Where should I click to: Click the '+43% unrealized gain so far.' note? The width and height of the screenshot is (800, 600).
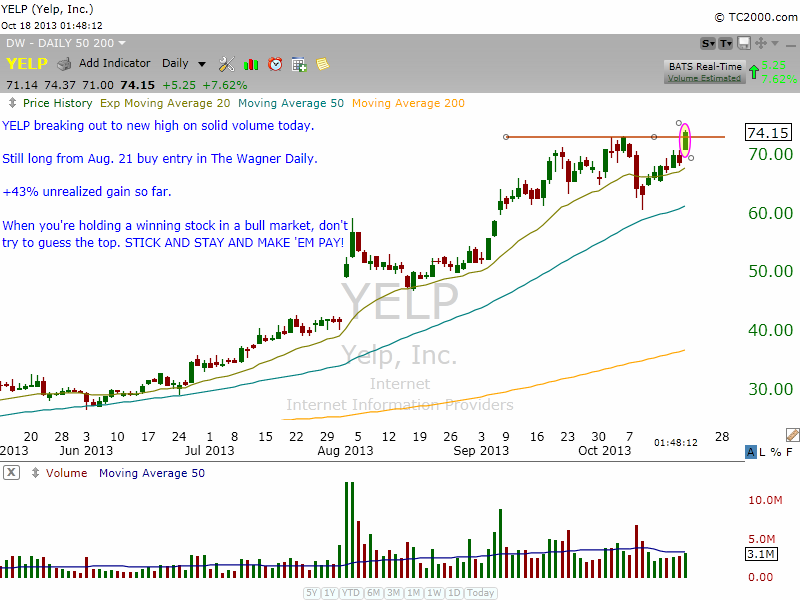(87, 192)
